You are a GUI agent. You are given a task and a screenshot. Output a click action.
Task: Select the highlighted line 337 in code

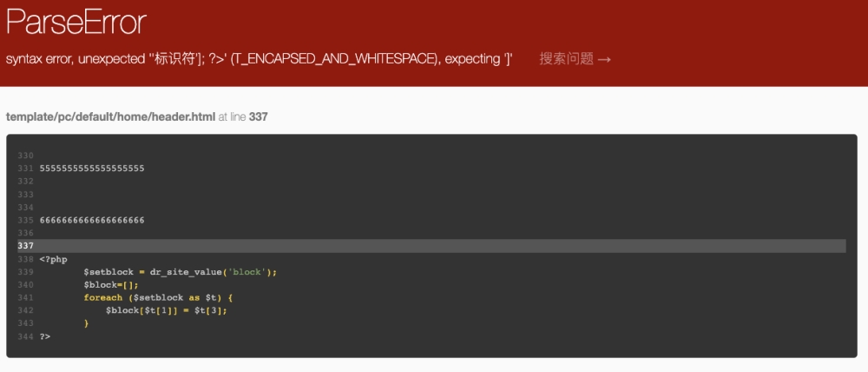[431, 246]
